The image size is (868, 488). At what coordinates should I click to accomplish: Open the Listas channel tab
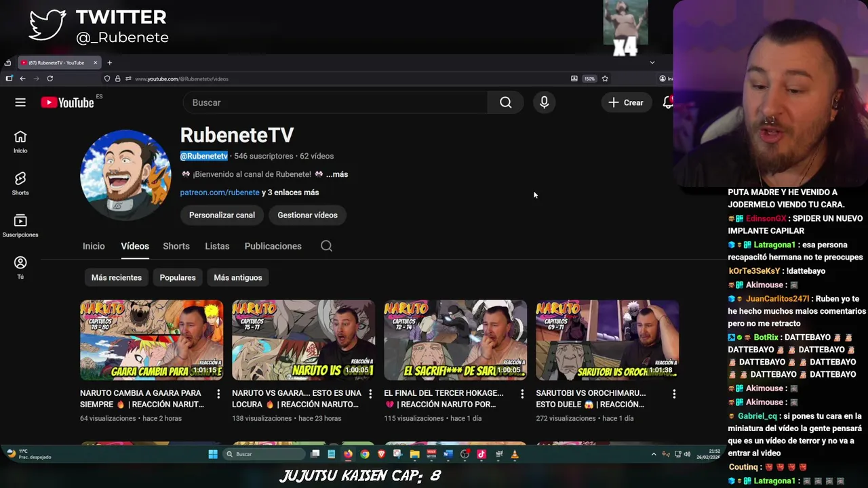217,246
